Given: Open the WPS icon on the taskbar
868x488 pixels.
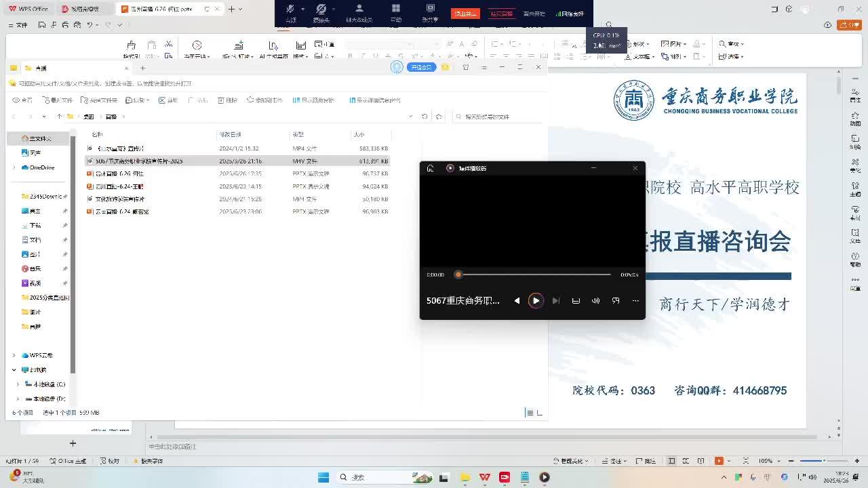Looking at the screenshot, I should click(485, 477).
